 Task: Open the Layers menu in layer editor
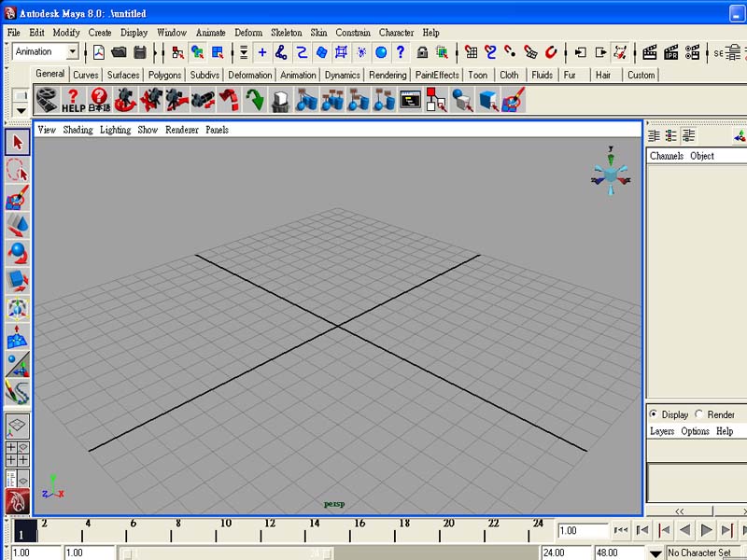click(x=662, y=431)
